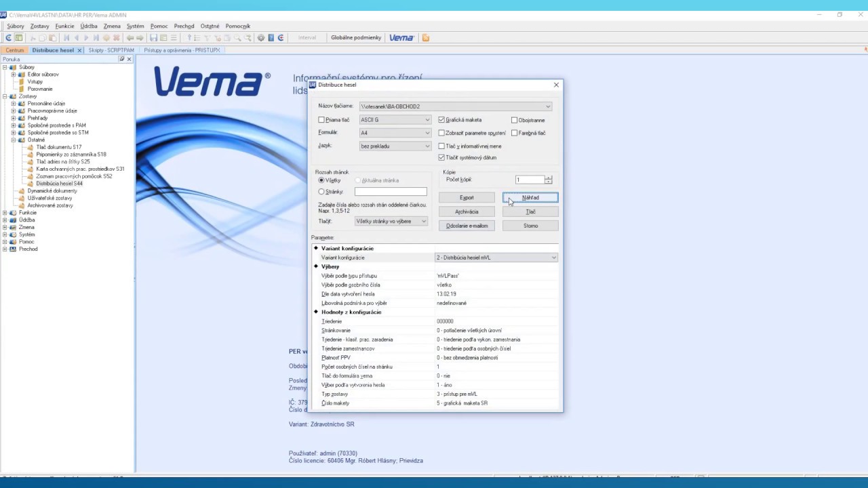Click the red C icon after help icon

280,38
